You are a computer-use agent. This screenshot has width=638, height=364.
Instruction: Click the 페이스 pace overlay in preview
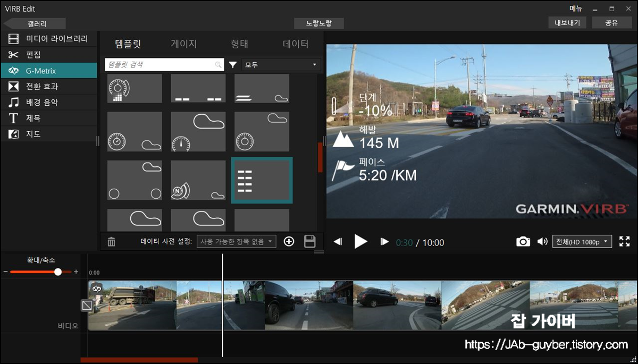[x=374, y=170]
